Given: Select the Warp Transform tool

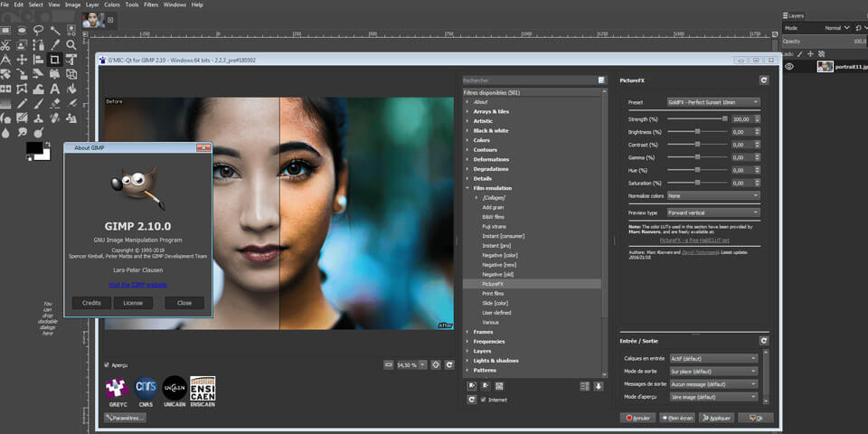Looking at the screenshot, I should point(38,89).
